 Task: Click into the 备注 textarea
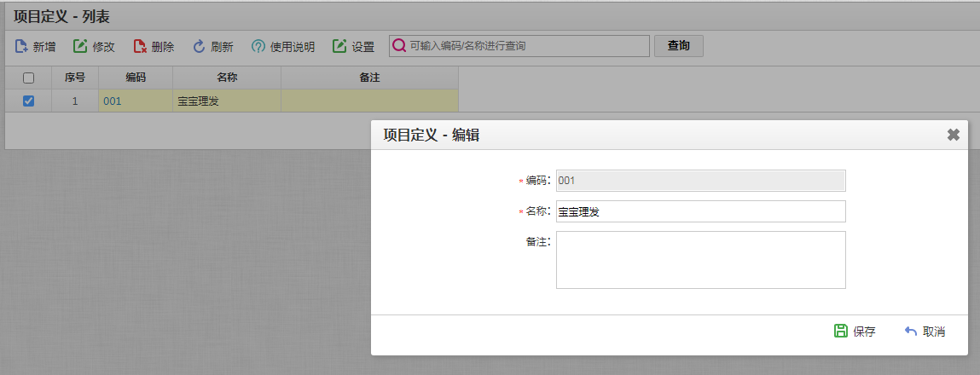[700, 260]
